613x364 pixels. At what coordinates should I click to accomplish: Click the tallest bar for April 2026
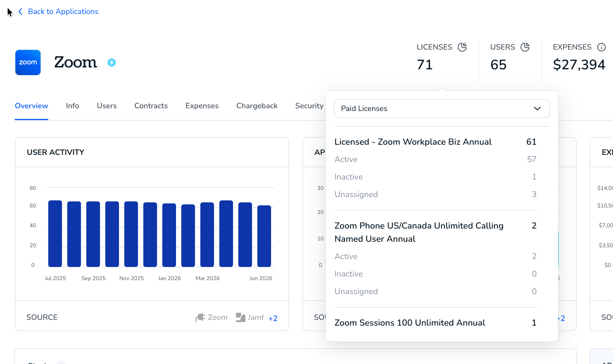(226, 234)
